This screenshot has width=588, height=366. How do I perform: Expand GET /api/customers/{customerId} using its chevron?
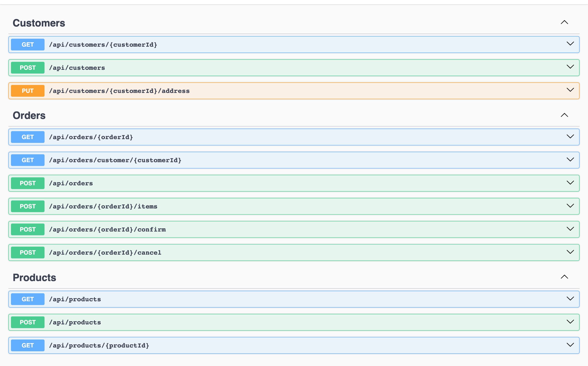coord(570,44)
